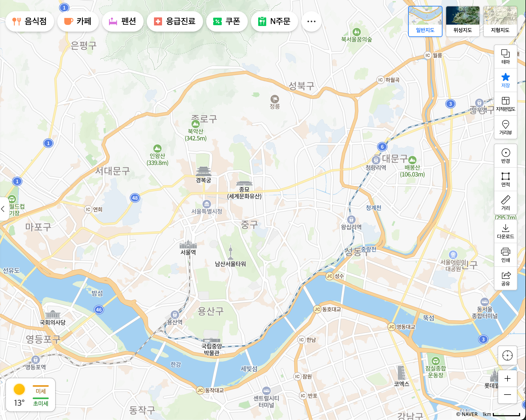526x420 pixels.
Task: Select the 반경 radius measuring tool
Action: 505,156
